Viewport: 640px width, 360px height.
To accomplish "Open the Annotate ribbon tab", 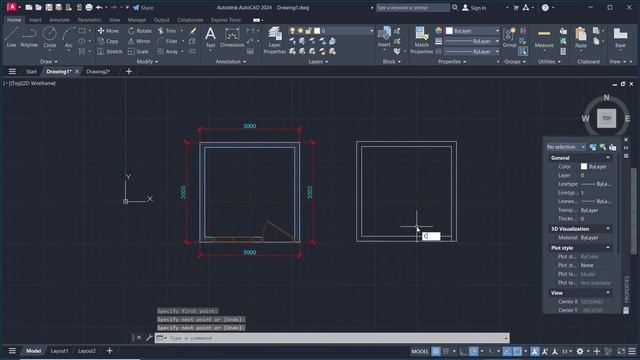I will [59, 20].
